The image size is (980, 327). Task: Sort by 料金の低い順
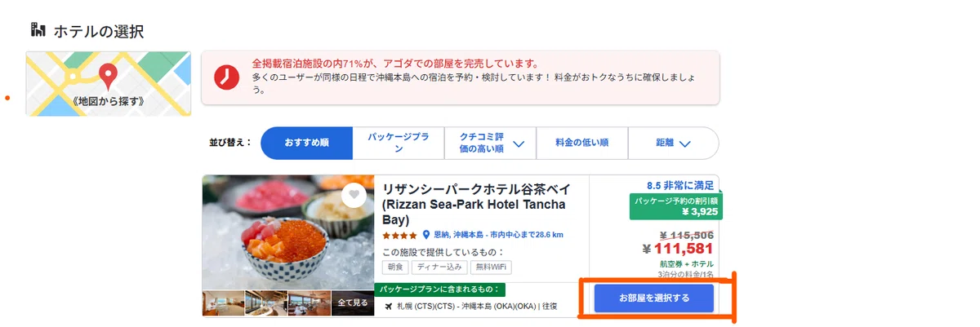point(581,143)
